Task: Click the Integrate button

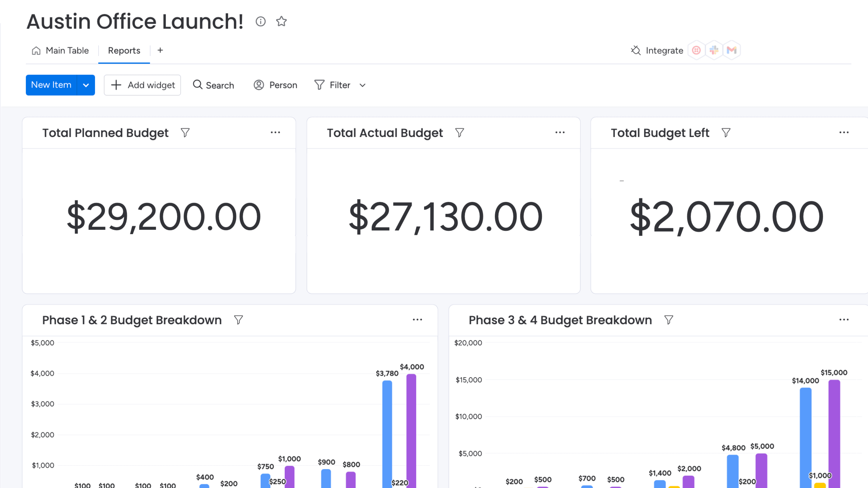Action: [657, 51]
